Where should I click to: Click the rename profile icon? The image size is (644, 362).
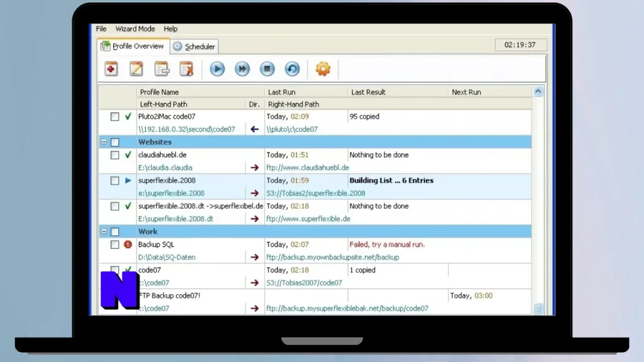pyautogui.click(x=162, y=69)
